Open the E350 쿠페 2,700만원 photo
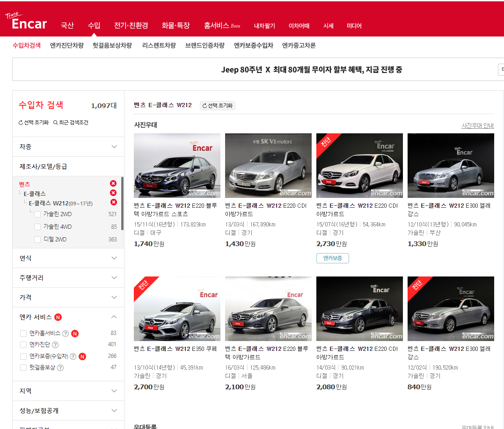The width and height of the screenshot is (504, 429). coord(177,309)
